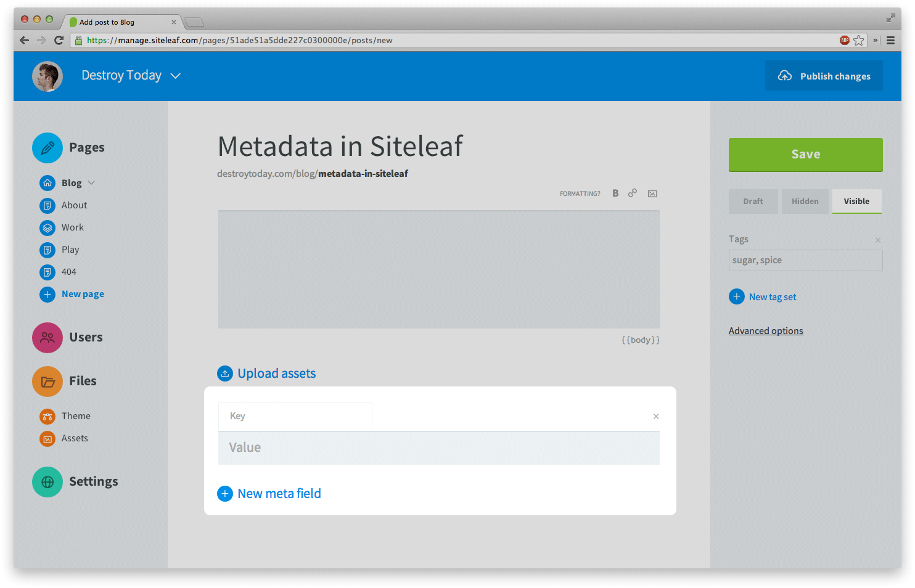Click the insert image icon

(652, 194)
